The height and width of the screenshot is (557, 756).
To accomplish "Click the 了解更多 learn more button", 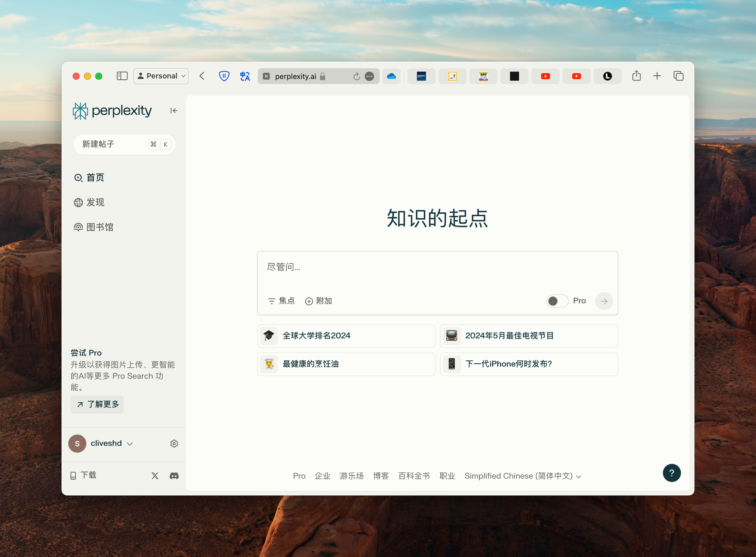I will (98, 405).
